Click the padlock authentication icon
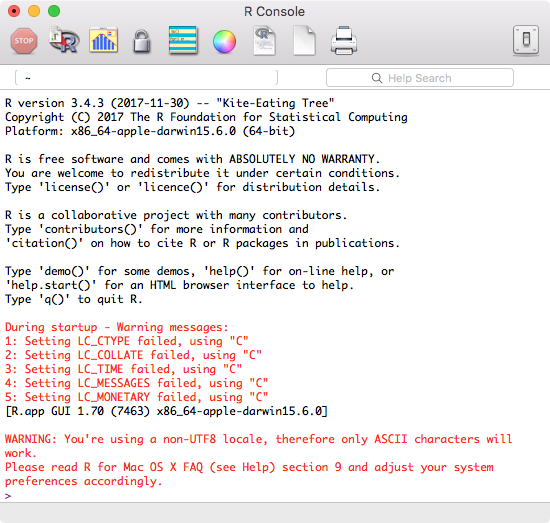This screenshot has width=550, height=523. (142, 41)
